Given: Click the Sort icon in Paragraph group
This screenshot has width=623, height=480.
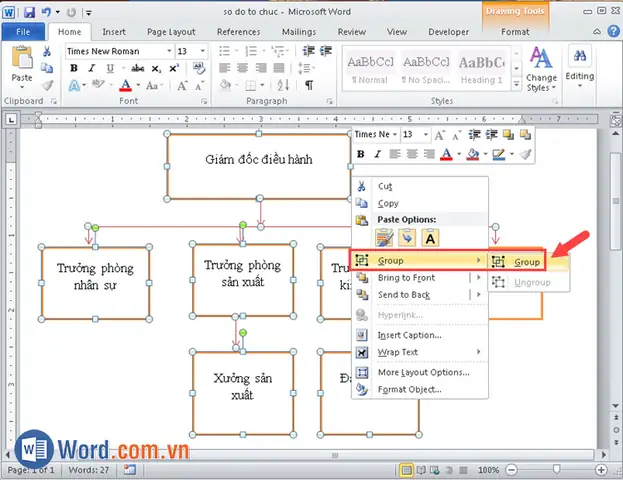Looking at the screenshot, I should pyautogui.click(x=283, y=85).
